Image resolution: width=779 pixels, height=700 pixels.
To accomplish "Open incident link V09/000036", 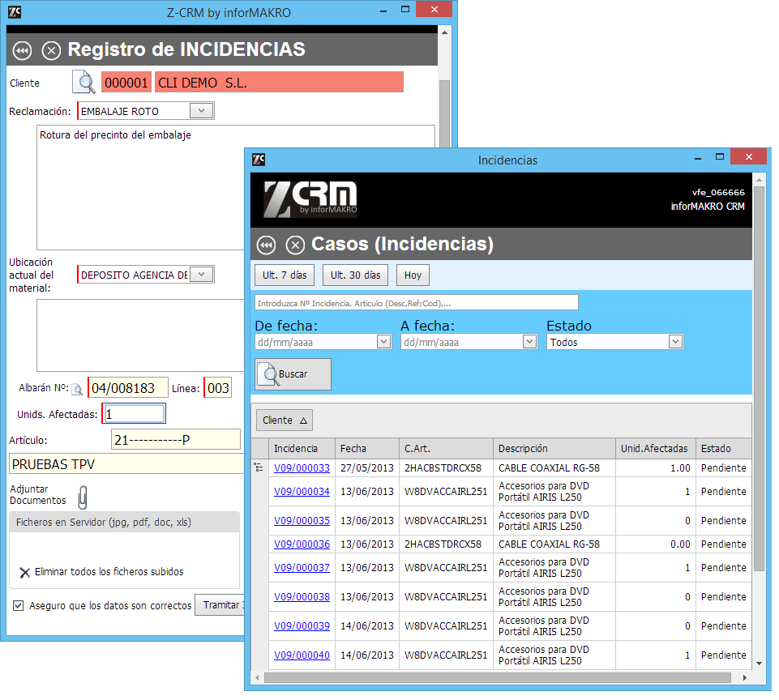I will [302, 544].
